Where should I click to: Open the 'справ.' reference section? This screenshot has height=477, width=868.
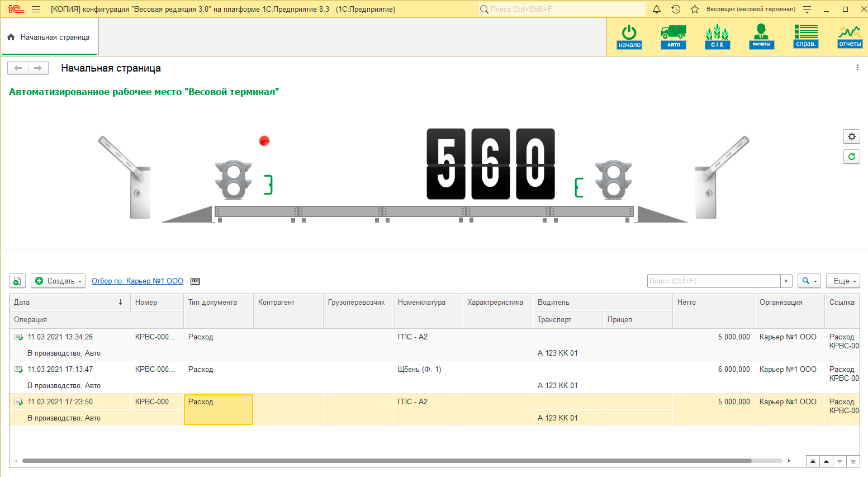pos(806,37)
